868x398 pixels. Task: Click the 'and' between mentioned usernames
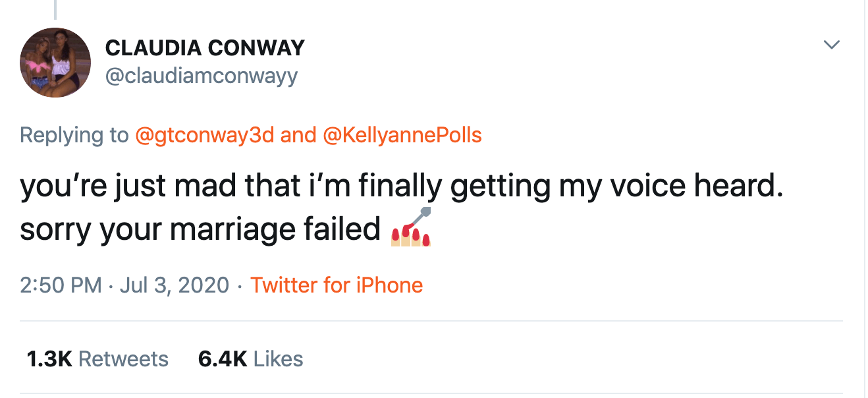point(298,135)
